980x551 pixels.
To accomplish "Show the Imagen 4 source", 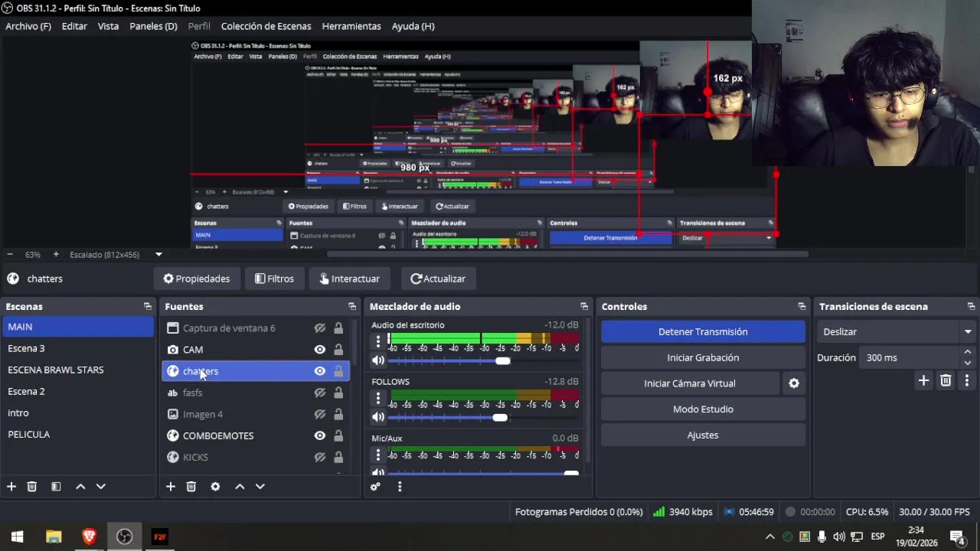I will point(320,414).
